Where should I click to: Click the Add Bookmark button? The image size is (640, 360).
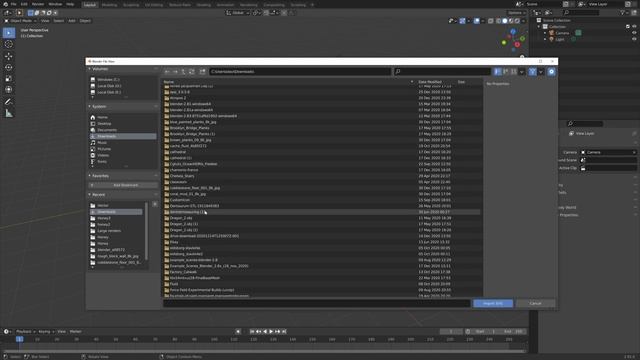pos(122,185)
